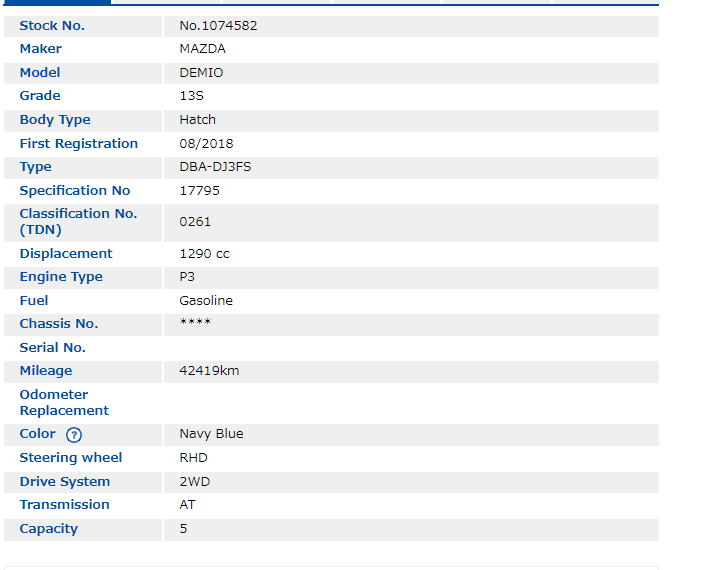Select the 08/2018 registration date
Viewport: 703px width, 570px height.
click(x=206, y=144)
